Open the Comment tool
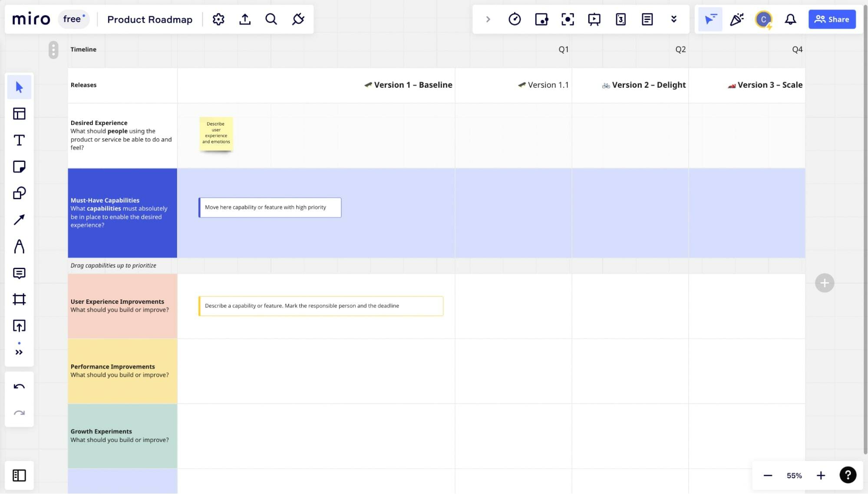The image size is (868, 494). click(x=19, y=273)
